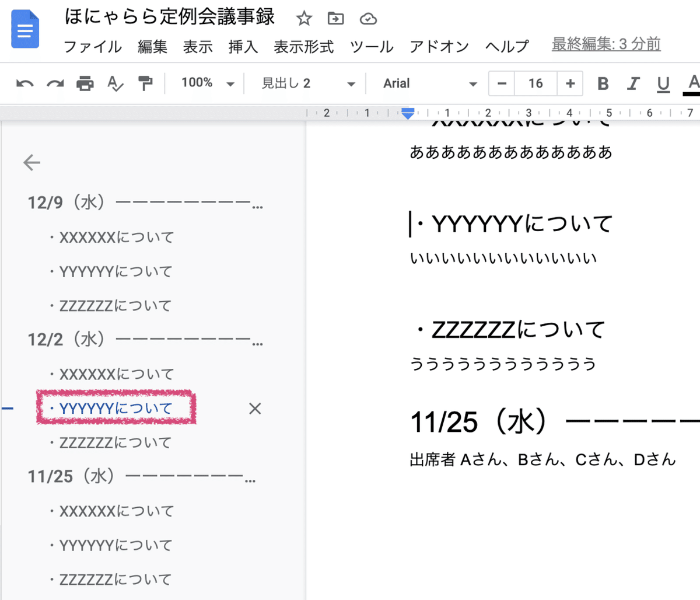Star the document ほにゃらら定例会議事録
The height and width of the screenshot is (600, 700).
(x=304, y=19)
